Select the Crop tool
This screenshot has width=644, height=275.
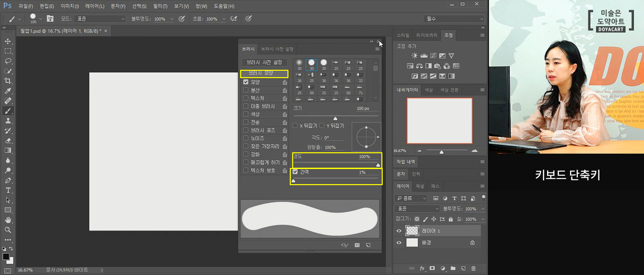(8, 81)
